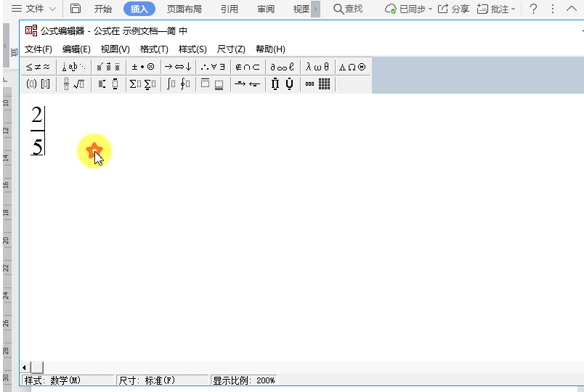Open the relational symbols palette (≤≠≈)
This screenshot has height=392, width=584.
pos(39,67)
